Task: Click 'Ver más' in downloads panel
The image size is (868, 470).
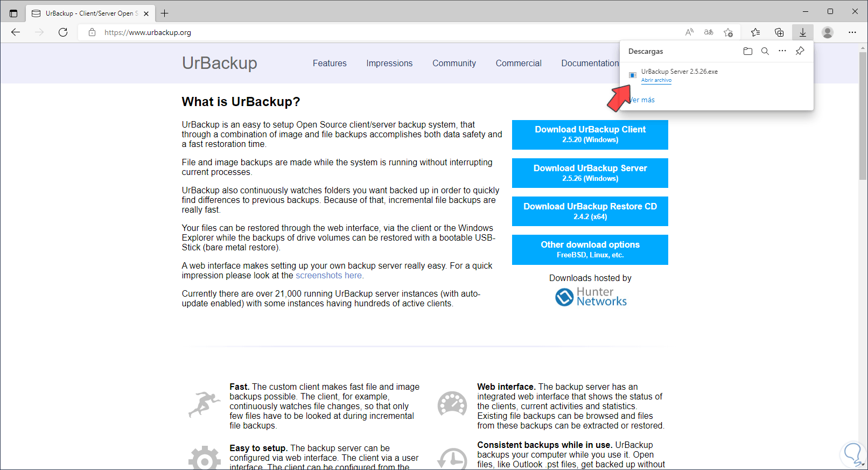Action: (641, 100)
